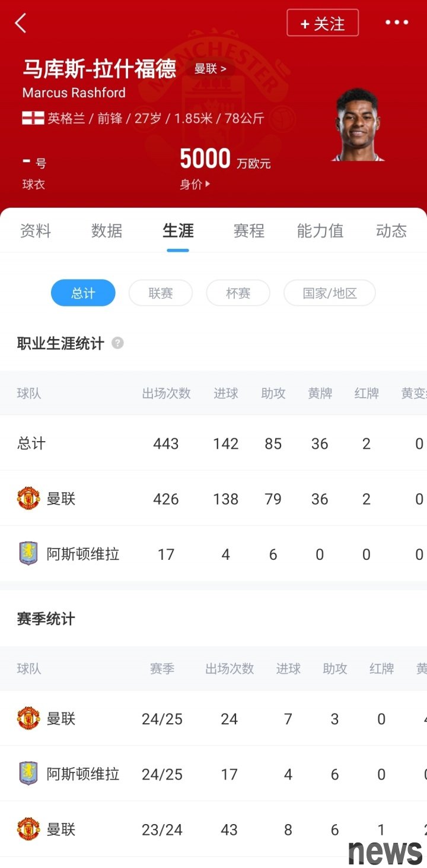This screenshot has height=868, width=427.
Task: Select the 国家/地区 filter pill
Action: click(x=330, y=293)
